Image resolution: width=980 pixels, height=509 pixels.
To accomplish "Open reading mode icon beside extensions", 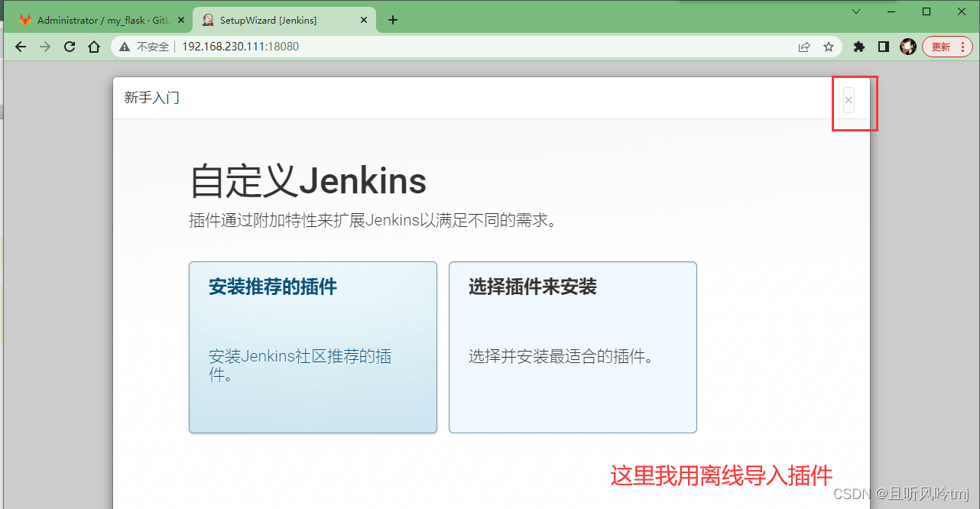I will [884, 47].
